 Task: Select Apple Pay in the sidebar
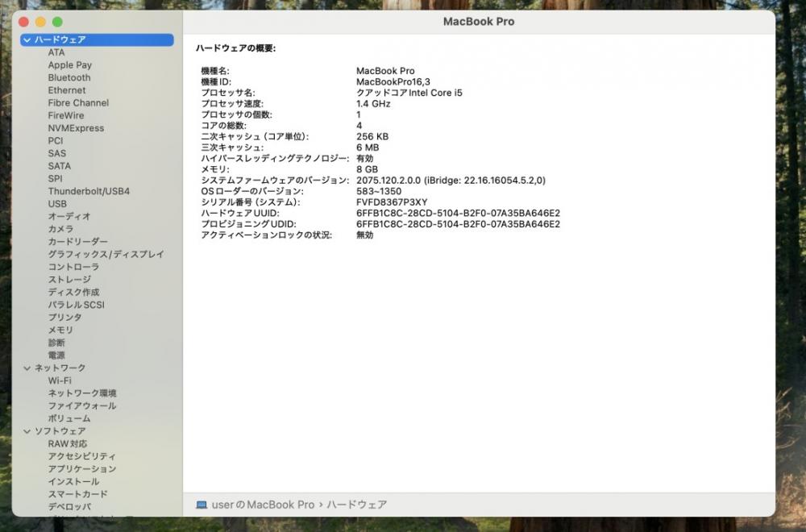coord(70,64)
